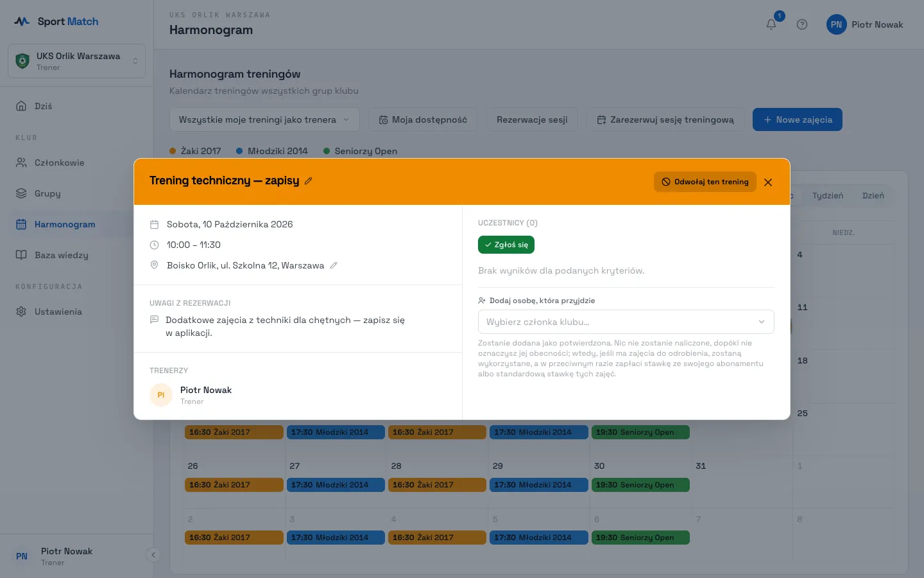Click the trainer name Piotr Nowak in the dialog

[206, 390]
